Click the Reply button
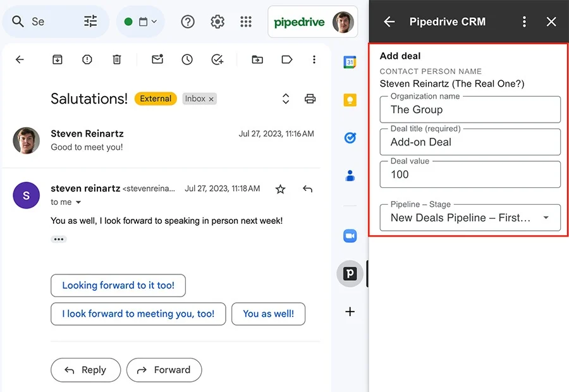 85,370
